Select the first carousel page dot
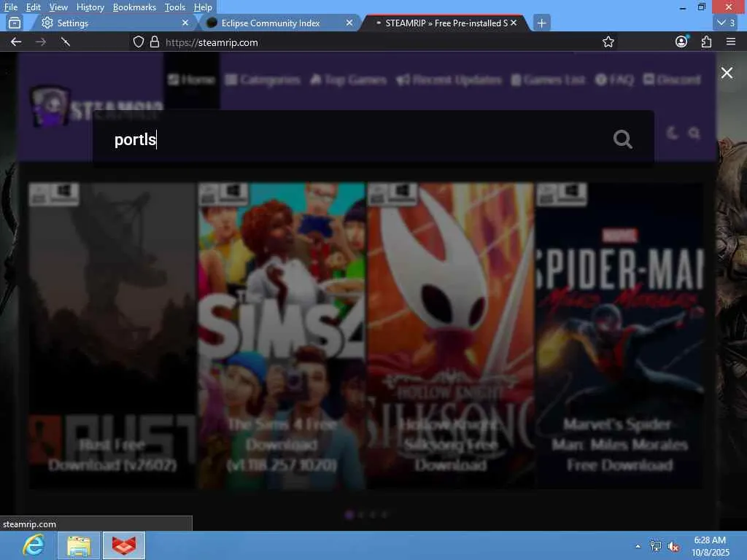The height and width of the screenshot is (560, 747). click(x=349, y=515)
